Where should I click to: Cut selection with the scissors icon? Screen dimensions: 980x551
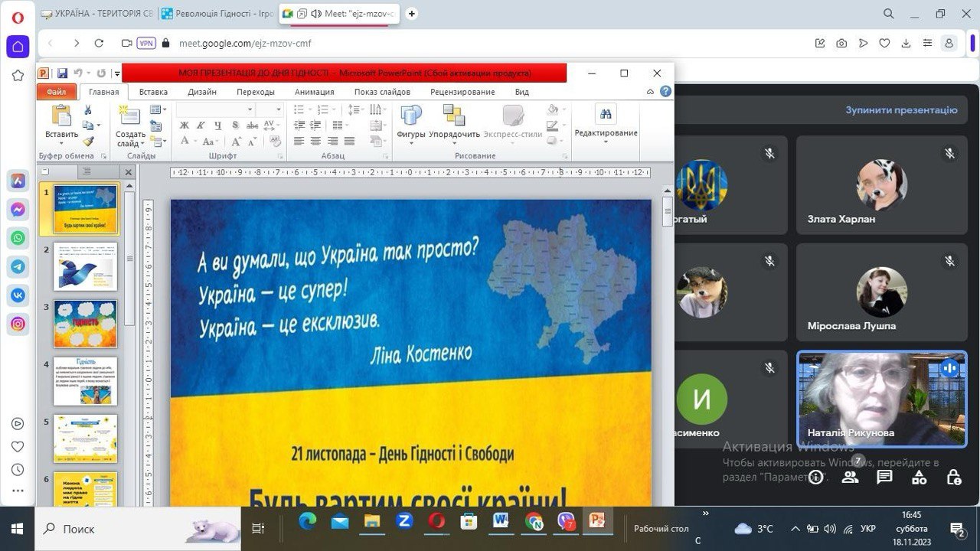[x=88, y=110]
